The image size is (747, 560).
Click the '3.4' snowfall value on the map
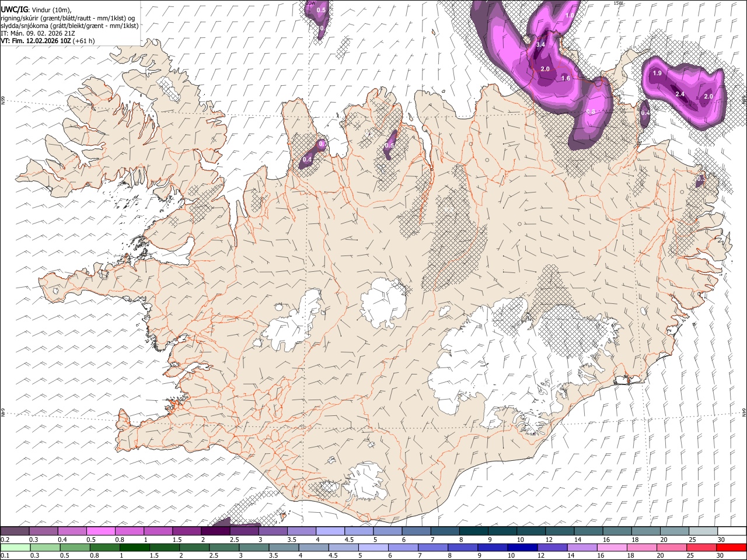tap(540, 44)
